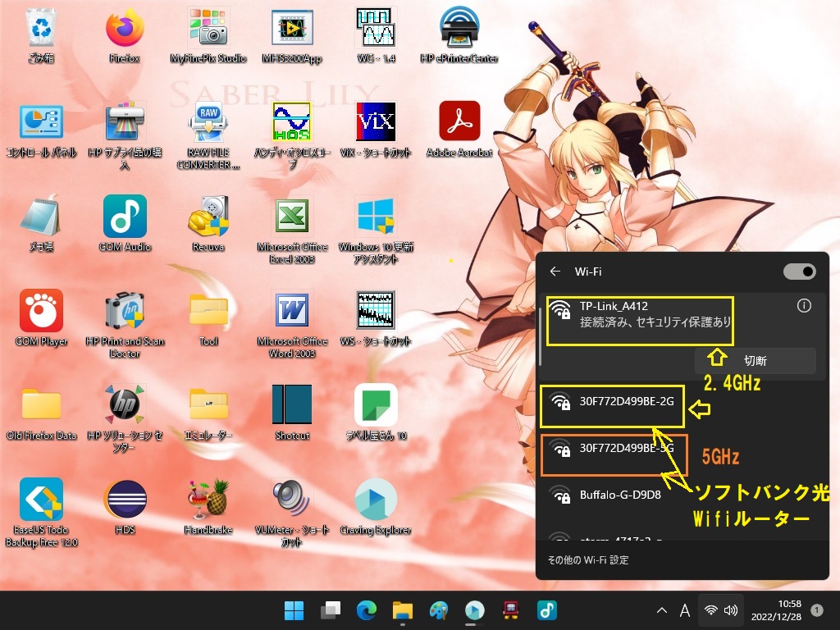
Task: Click the Wi-Fi list scrollbar
Action: point(541,336)
